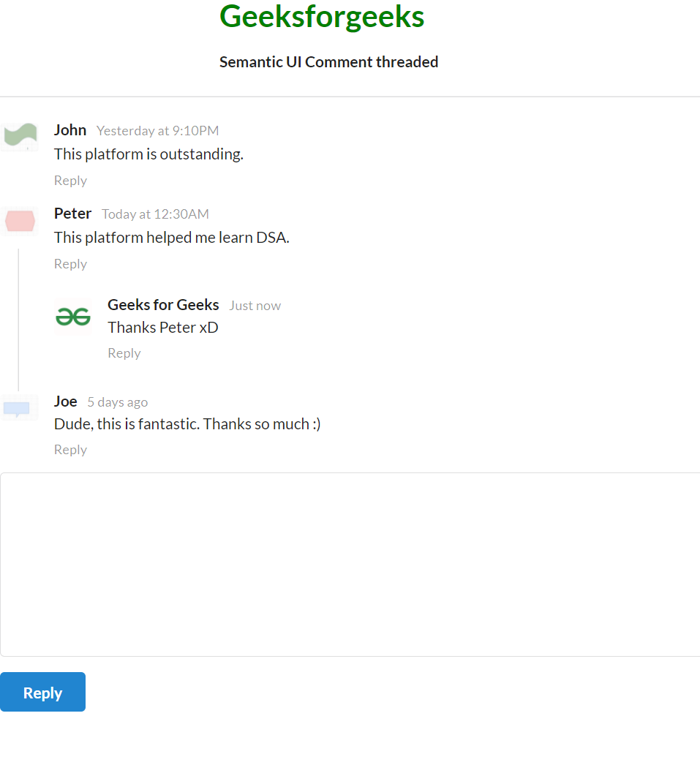Open Joe's author name link

(x=65, y=402)
